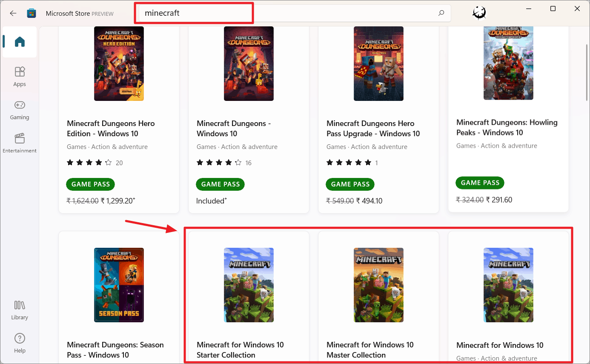This screenshot has width=590, height=364.
Task: Switch to the Gaming section
Action: tap(20, 110)
